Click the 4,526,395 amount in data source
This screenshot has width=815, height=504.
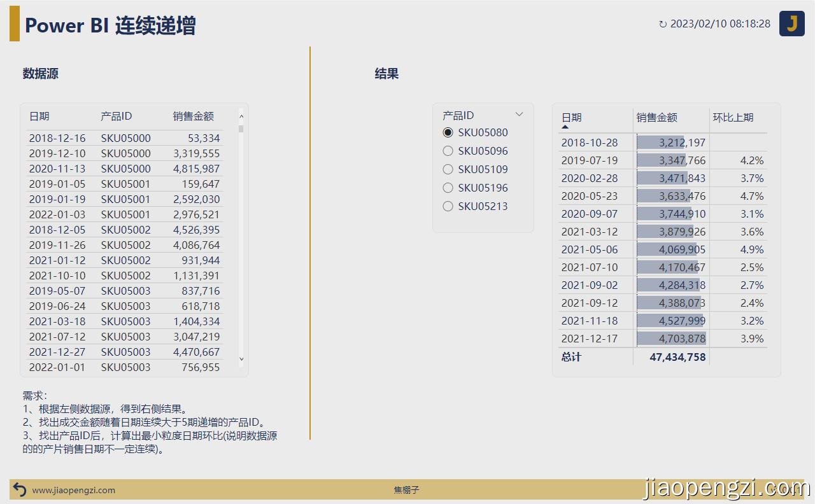pyautogui.click(x=197, y=230)
